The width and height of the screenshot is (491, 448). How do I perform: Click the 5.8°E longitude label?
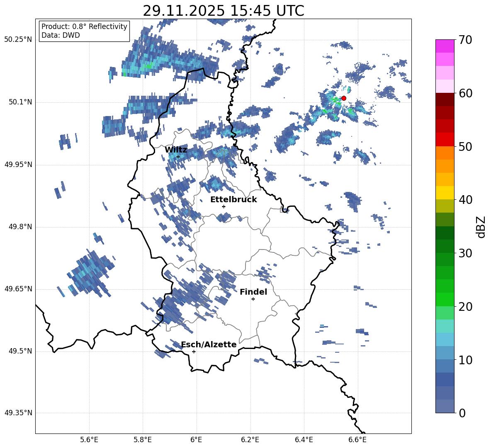(143, 440)
